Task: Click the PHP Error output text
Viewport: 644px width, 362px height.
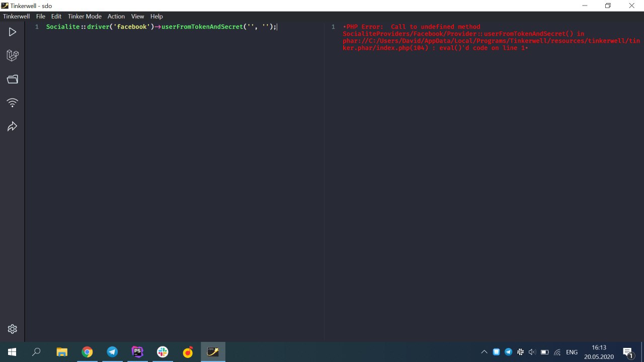Action: click(x=491, y=37)
